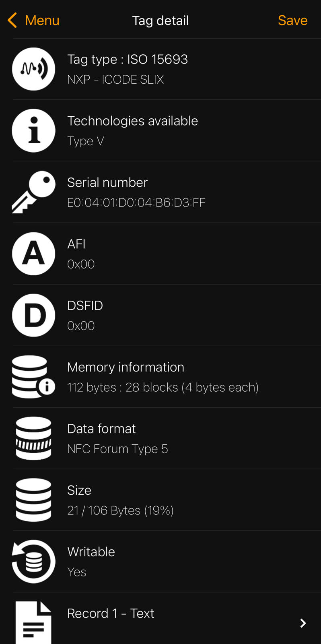Viewport: 321px width, 644px height.
Task: Tap the Record 1 document icon
Action: pos(33,622)
